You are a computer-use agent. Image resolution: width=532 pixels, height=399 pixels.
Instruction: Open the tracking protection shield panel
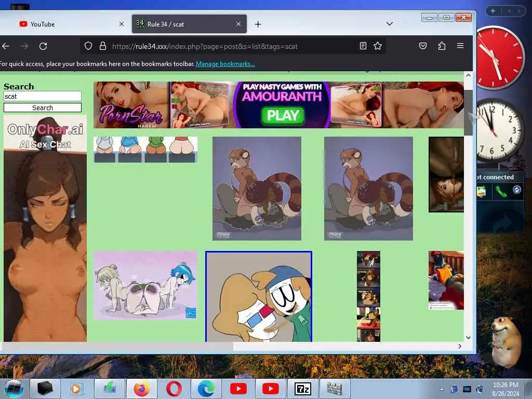coord(88,46)
